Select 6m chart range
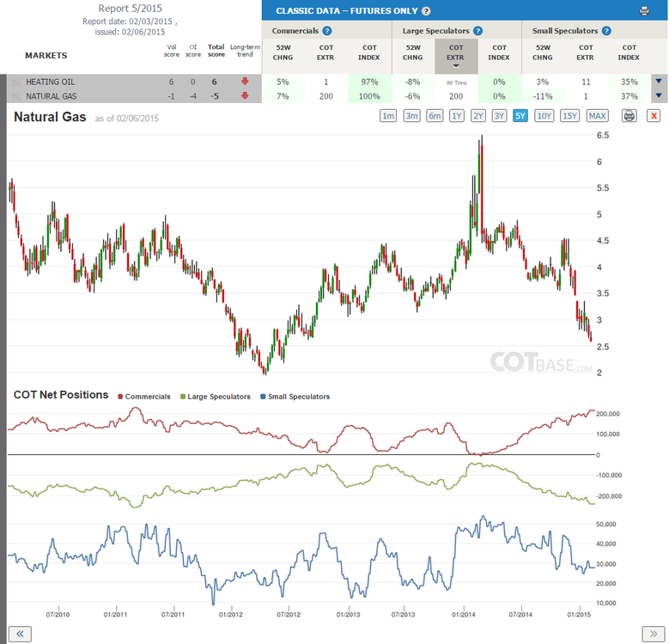The height and width of the screenshot is (644, 669). point(435,116)
